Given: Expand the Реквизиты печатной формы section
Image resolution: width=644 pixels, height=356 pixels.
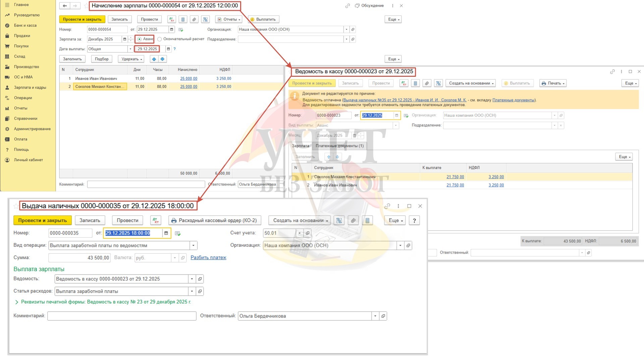Looking at the screenshot, I should point(17,302).
